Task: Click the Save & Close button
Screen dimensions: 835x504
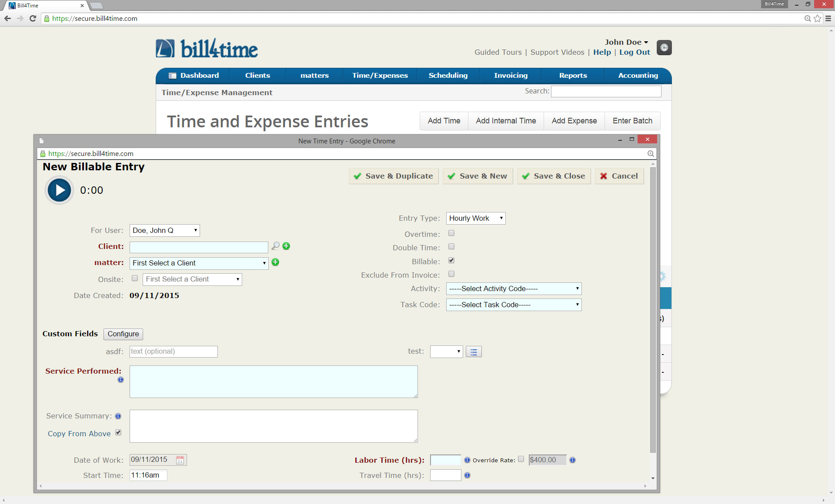Action: [x=554, y=176]
